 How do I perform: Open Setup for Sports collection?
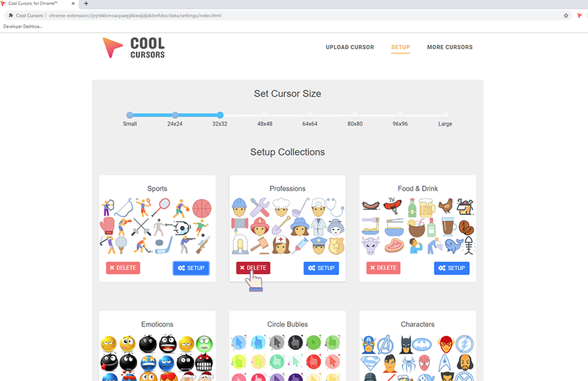(191, 268)
